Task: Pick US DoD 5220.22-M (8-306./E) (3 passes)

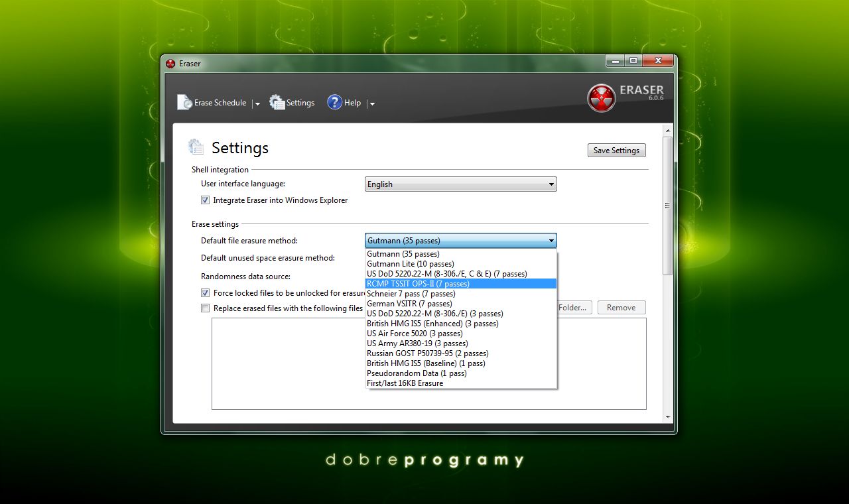Action: 461,314
